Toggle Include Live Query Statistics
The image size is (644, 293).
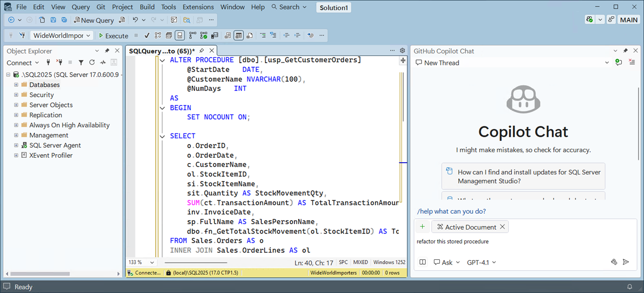tap(203, 36)
